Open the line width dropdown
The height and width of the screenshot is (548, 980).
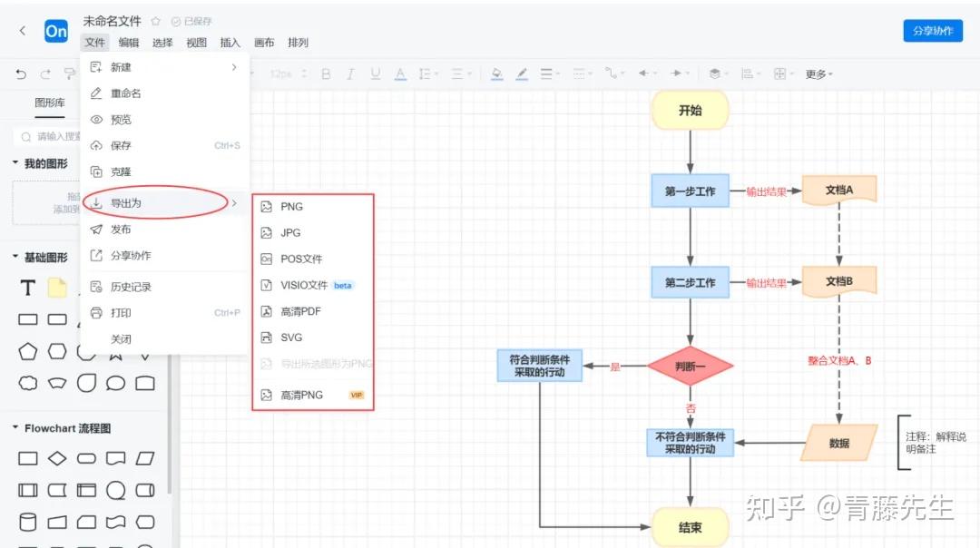click(x=549, y=73)
